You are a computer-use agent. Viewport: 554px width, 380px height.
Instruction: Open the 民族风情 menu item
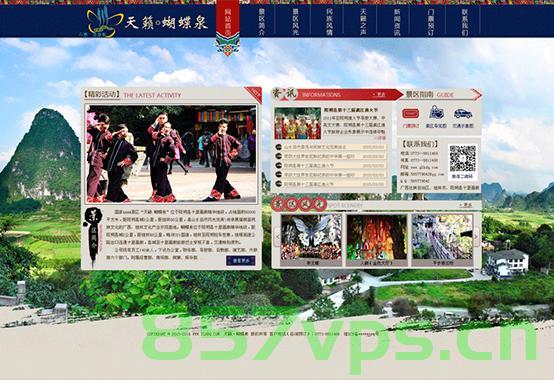click(329, 22)
